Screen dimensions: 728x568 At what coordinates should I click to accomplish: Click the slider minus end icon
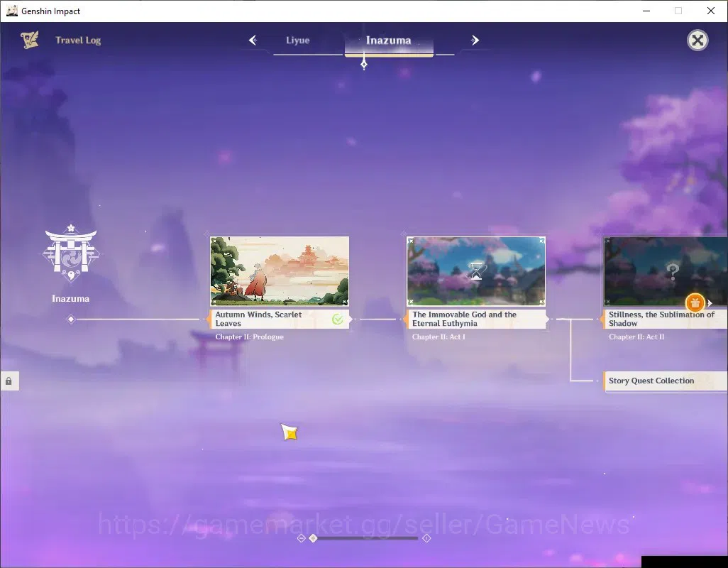click(x=302, y=537)
